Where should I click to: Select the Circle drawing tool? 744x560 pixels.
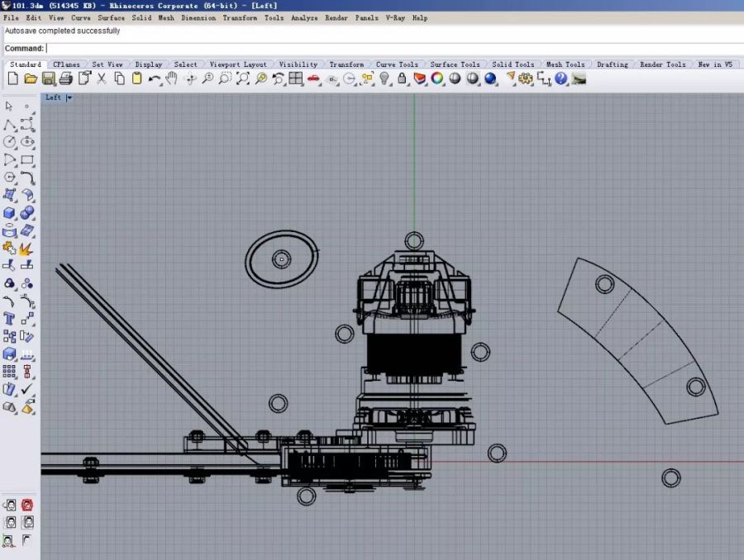click(x=10, y=142)
